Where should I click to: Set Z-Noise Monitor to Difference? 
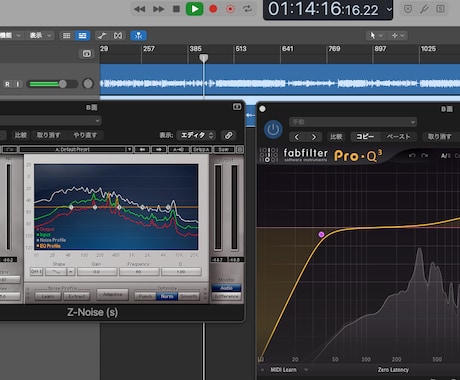coord(227,296)
